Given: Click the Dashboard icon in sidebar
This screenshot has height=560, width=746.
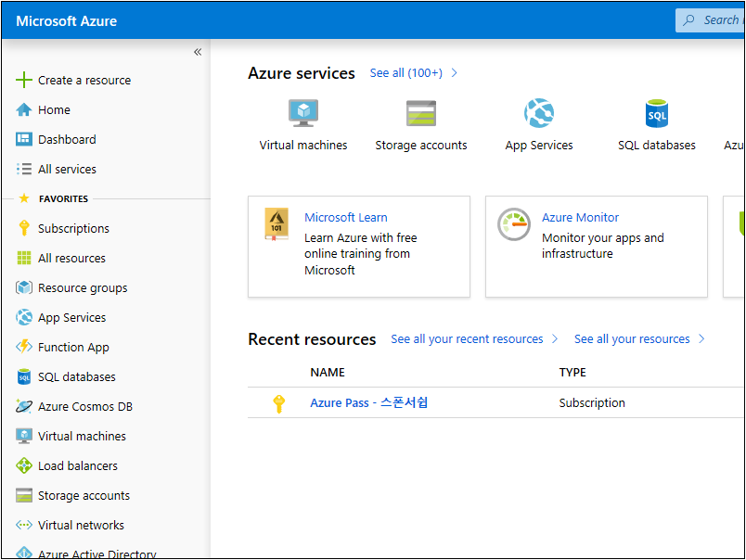Looking at the screenshot, I should tap(24, 139).
